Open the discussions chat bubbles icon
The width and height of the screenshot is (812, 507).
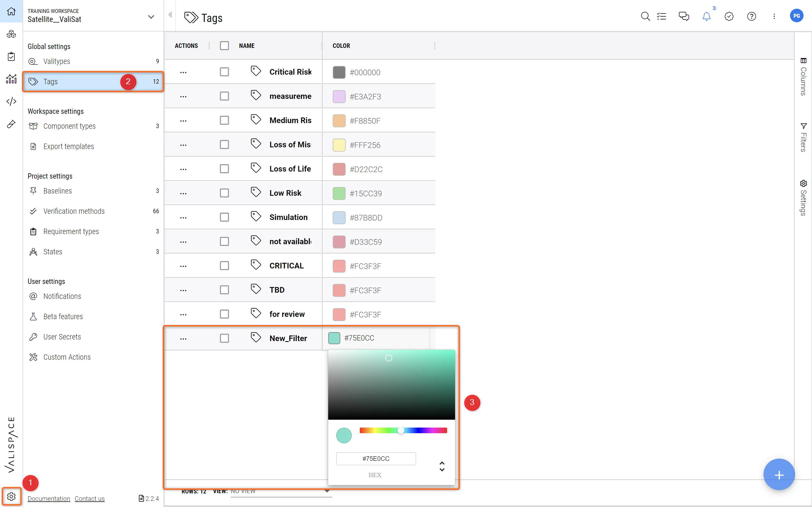[x=683, y=16]
